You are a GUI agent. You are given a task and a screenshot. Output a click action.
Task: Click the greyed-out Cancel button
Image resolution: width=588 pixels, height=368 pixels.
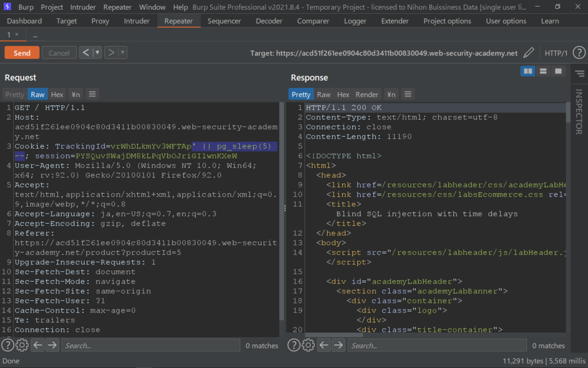59,53
